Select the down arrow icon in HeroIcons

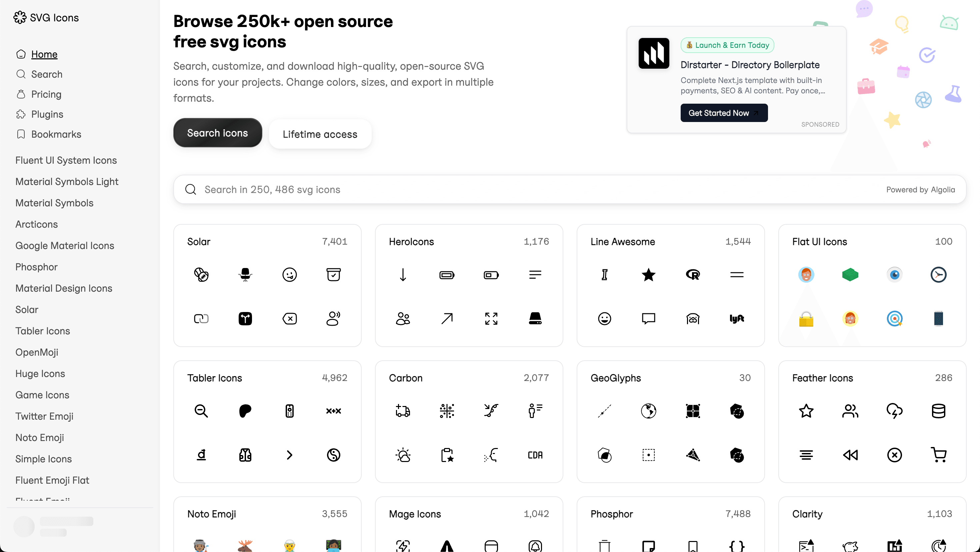[403, 275]
